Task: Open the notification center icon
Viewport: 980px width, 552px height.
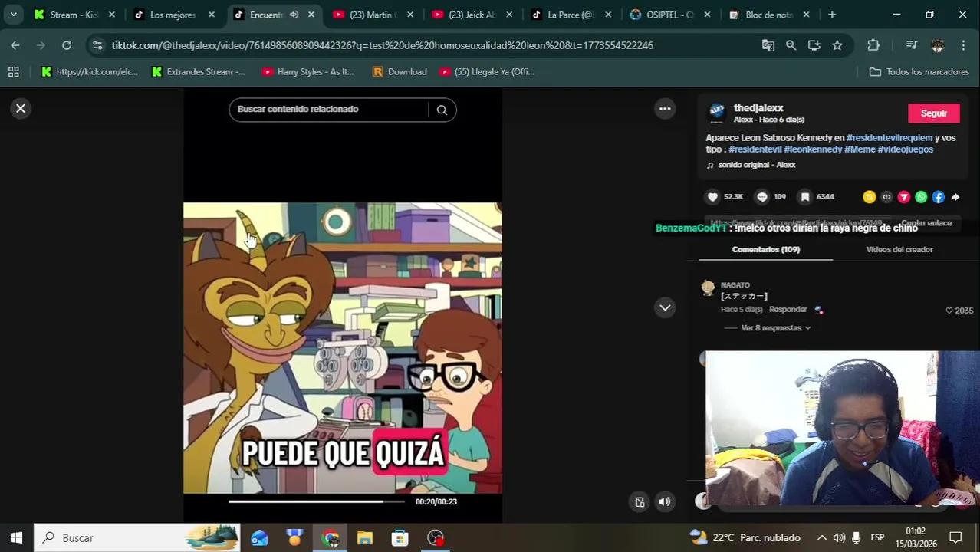Action: click(x=955, y=538)
